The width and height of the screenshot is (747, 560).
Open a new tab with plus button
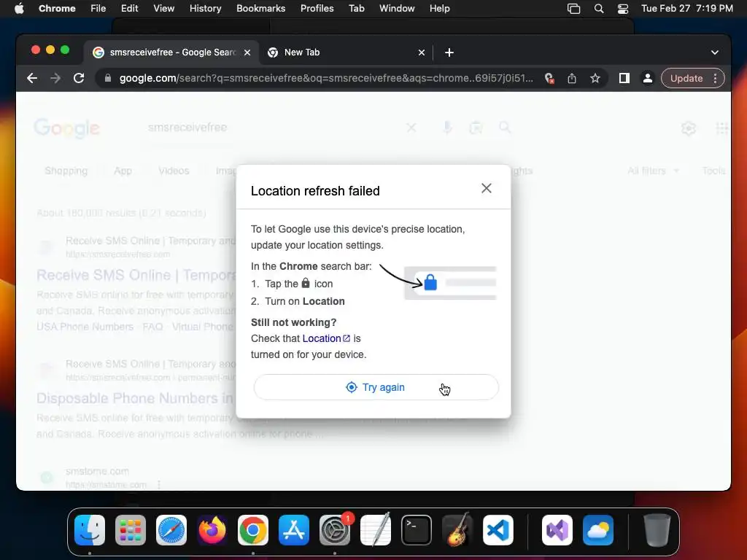tap(449, 52)
